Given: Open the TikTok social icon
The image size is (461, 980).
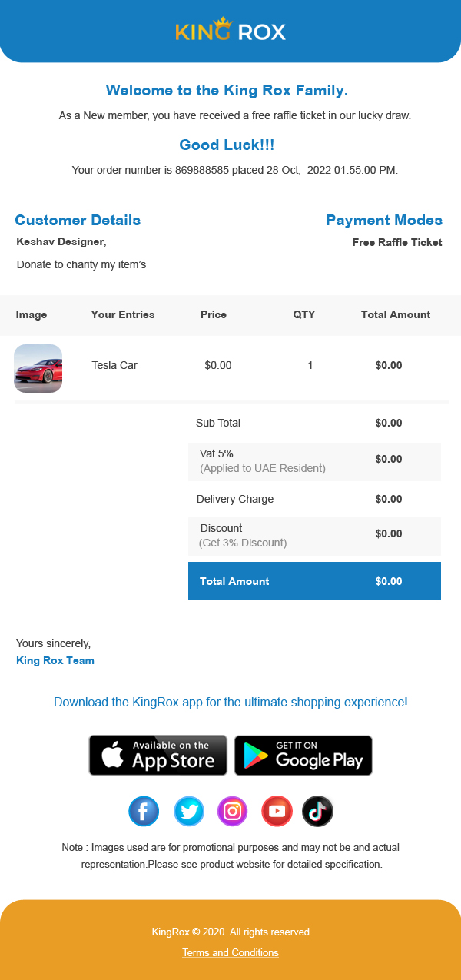Looking at the screenshot, I should pos(318,812).
